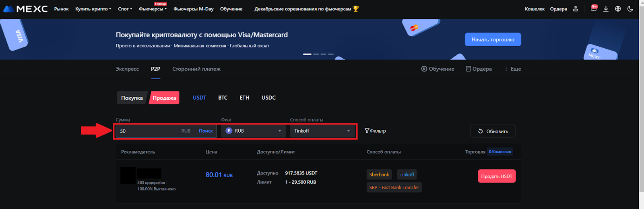The width and height of the screenshot is (644, 209).
Task: Open the RUB fiat dropdown
Action: [254, 131]
